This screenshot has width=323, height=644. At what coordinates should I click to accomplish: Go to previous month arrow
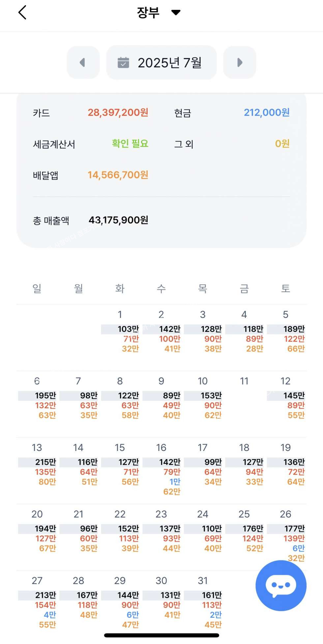point(83,63)
